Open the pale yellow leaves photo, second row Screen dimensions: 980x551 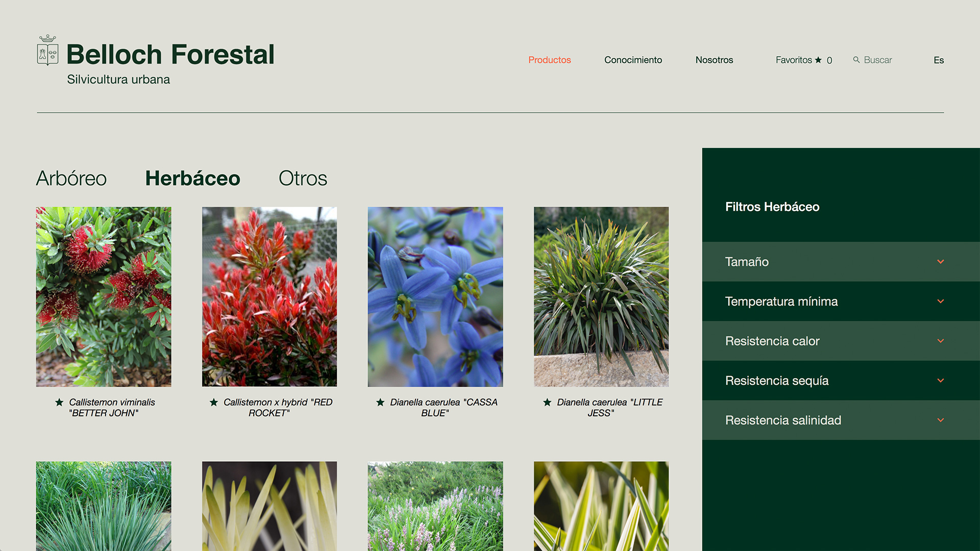(x=269, y=506)
